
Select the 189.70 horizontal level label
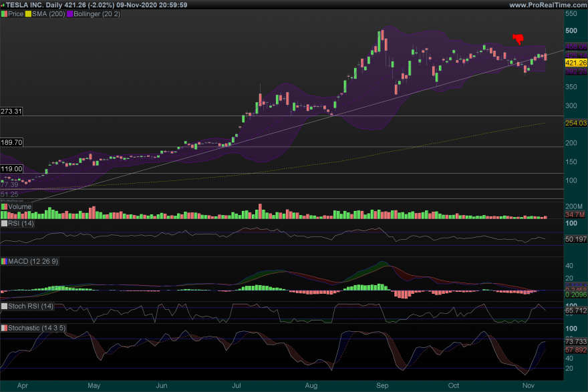point(11,142)
